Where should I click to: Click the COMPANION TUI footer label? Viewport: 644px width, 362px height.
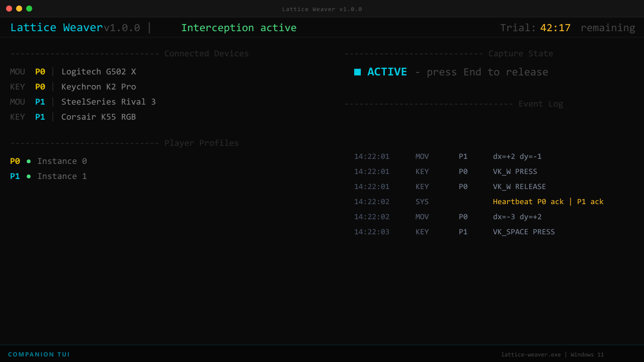click(x=39, y=354)
